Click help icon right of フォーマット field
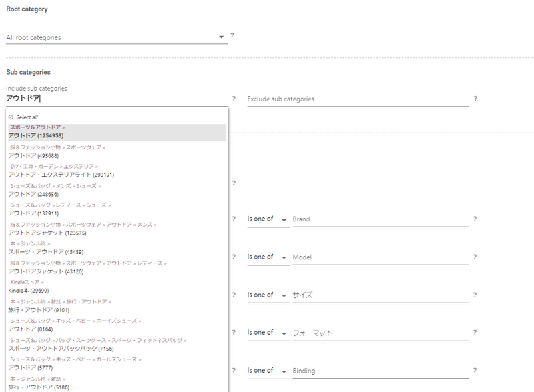This screenshot has height=392, width=534. click(x=475, y=332)
